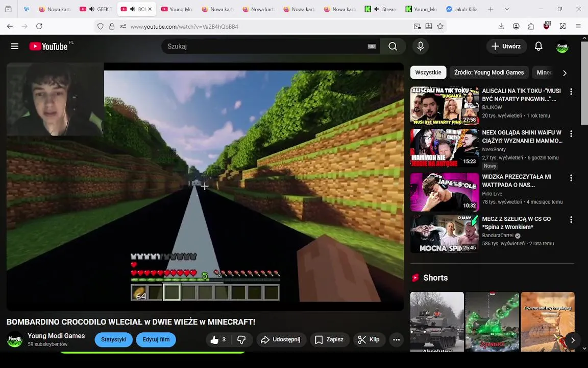The image size is (588, 368).
Task: Open site permissions icon in address bar
Action: (x=123, y=26)
